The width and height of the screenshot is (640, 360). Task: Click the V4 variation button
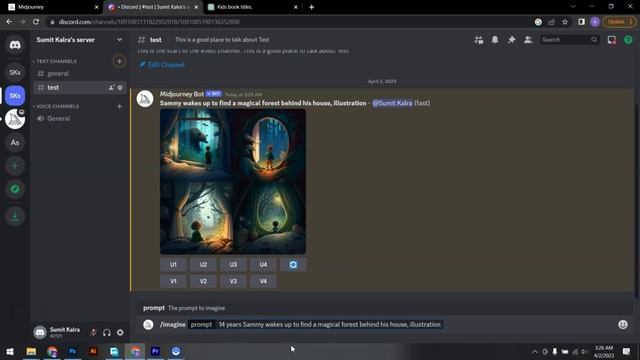coord(263,281)
